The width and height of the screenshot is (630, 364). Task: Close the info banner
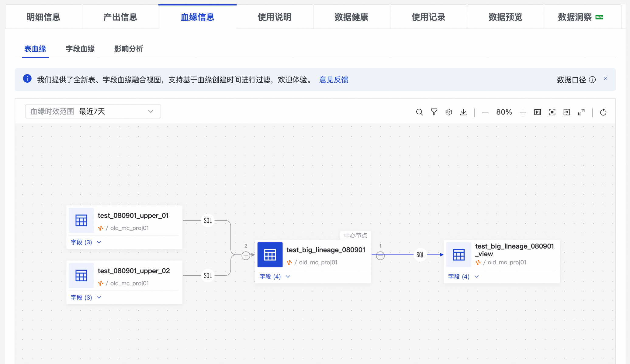605,78
